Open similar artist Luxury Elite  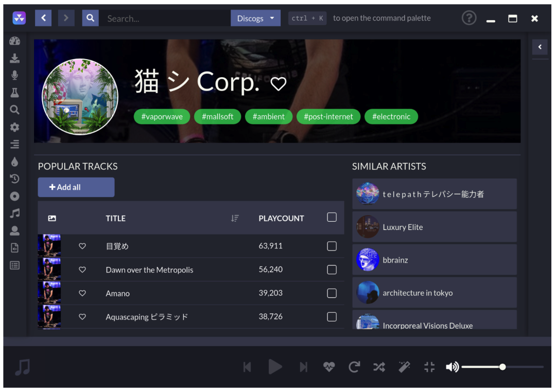(435, 227)
